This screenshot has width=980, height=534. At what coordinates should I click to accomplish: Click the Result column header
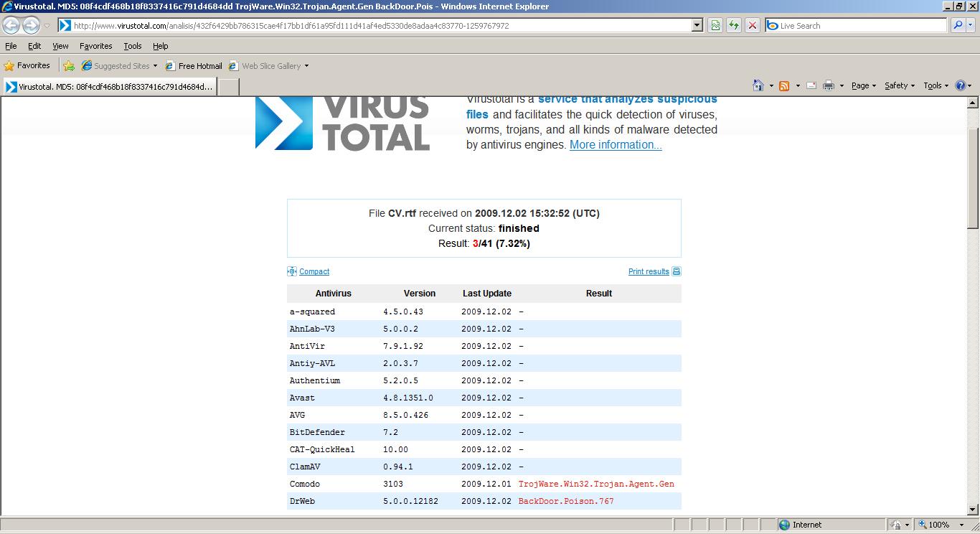pyautogui.click(x=599, y=294)
